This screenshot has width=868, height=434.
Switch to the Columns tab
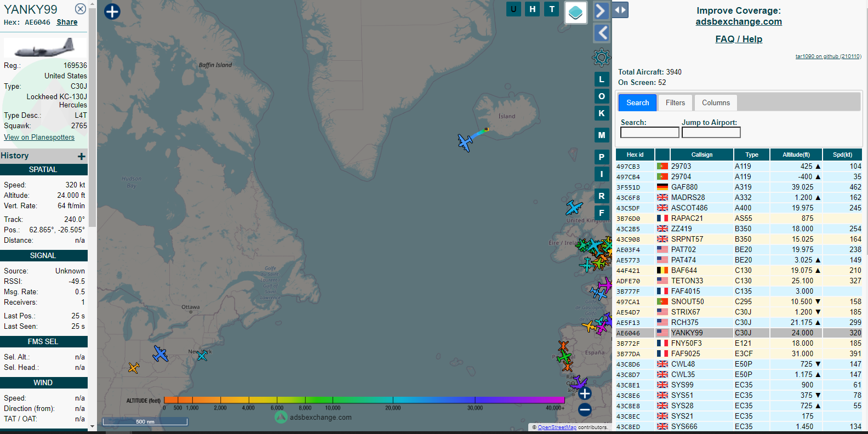[716, 102]
